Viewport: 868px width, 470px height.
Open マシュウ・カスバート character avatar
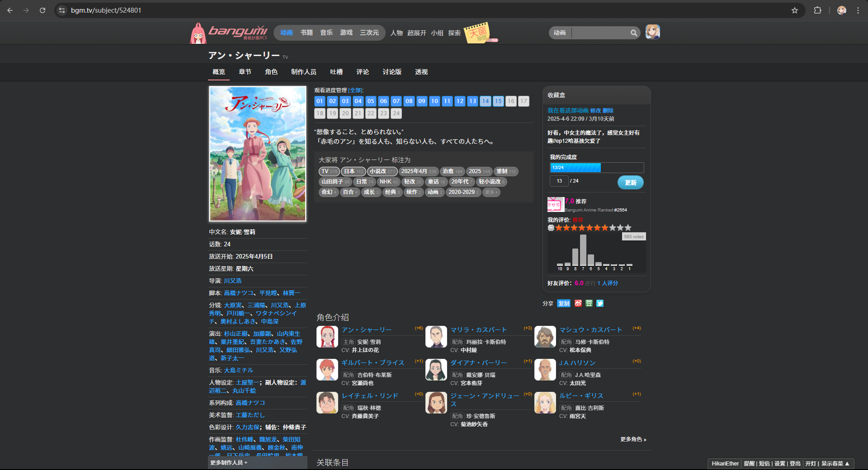[545, 337]
